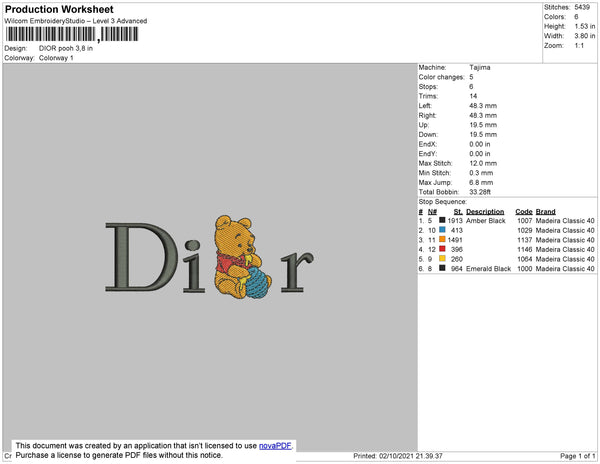This screenshot has width=600, height=464.
Task: Click the Dior Pooh embroidery design preview
Action: [x=210, y=257]
